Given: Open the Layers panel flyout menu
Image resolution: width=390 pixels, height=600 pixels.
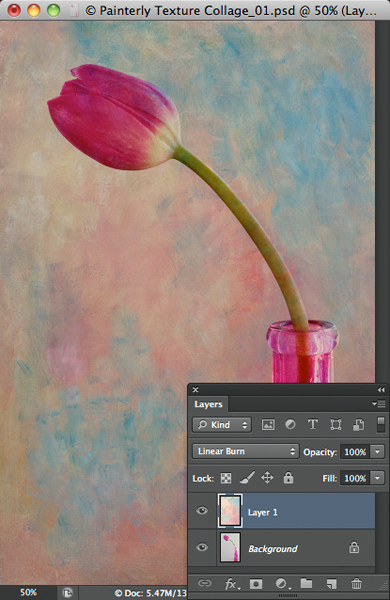Looking at the screenshot, I should point(379,404).
